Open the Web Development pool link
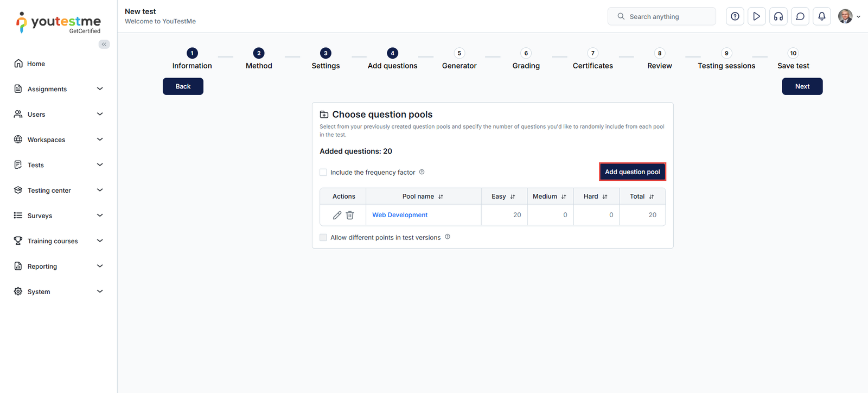 point(400,215)
